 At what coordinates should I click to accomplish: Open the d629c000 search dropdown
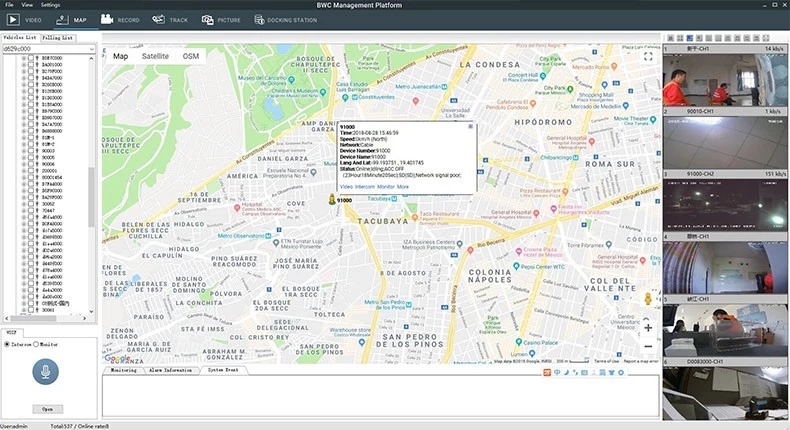click(91, 49)
